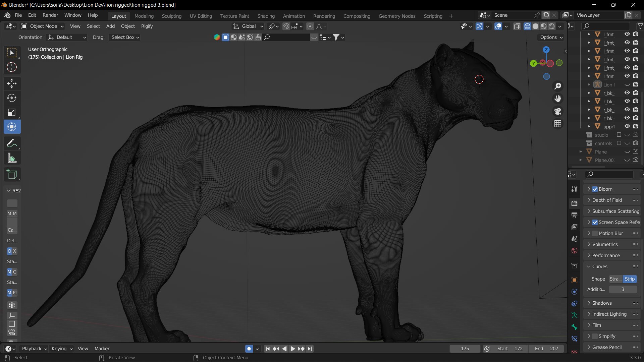Open the World properties tab icon

574,251
